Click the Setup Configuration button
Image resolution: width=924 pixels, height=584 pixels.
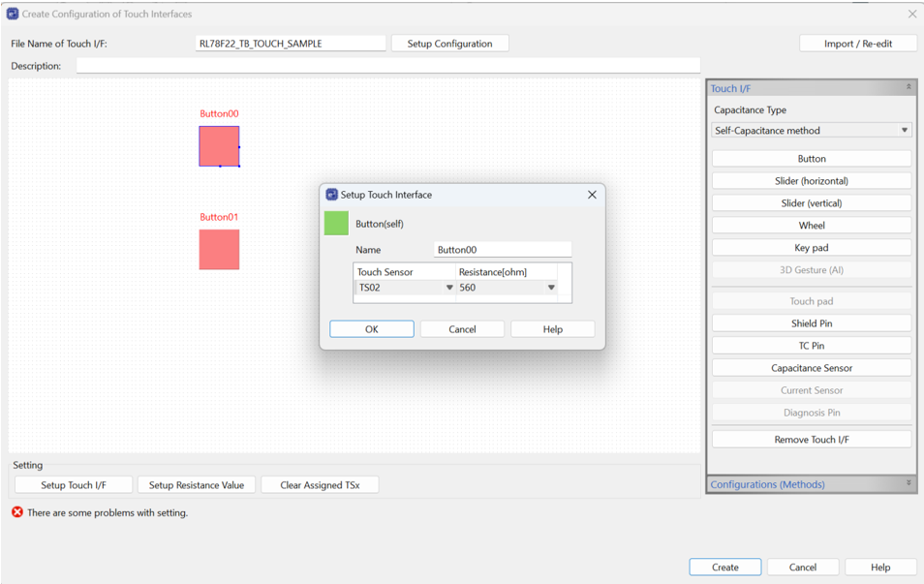tap(449, 44)
